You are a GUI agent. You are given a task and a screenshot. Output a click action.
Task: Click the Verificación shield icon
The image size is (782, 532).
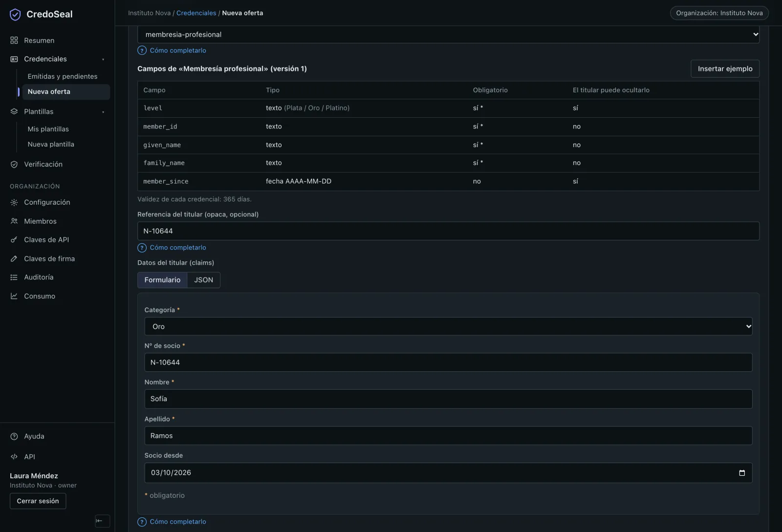point(14,165)
